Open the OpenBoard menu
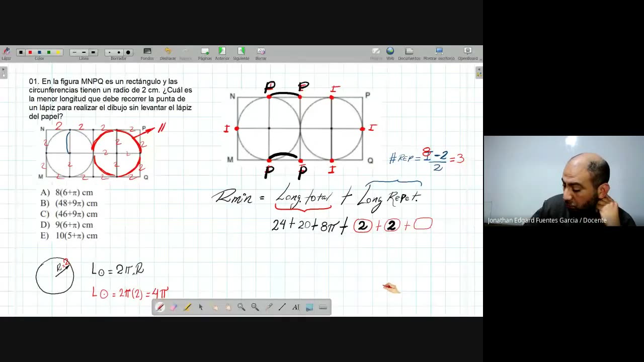Screen dimensions: 644x362 coord(467,53)
